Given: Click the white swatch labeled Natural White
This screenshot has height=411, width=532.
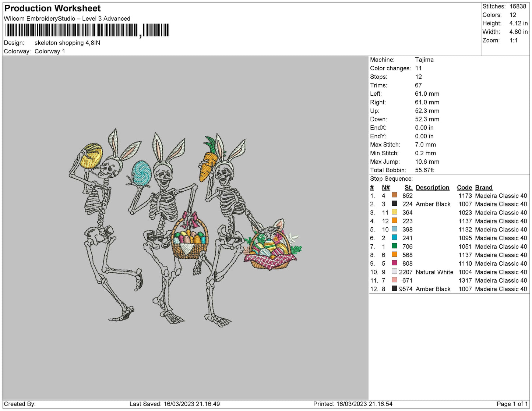Looking at the screenshot, I should (x=395, y=271).
